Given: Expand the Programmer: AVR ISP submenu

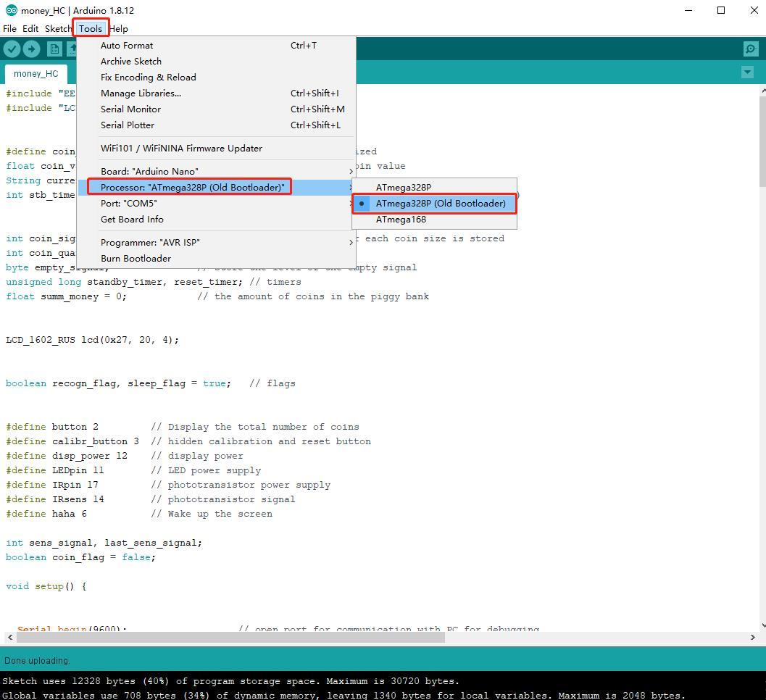Looking at the screenshot, I should pos(217,243).
